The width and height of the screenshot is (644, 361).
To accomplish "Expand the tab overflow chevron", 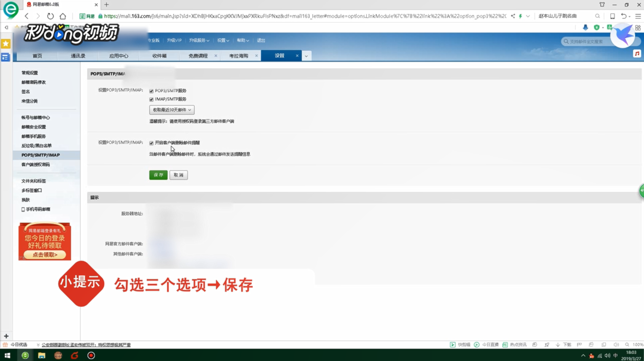I will 306,56.
